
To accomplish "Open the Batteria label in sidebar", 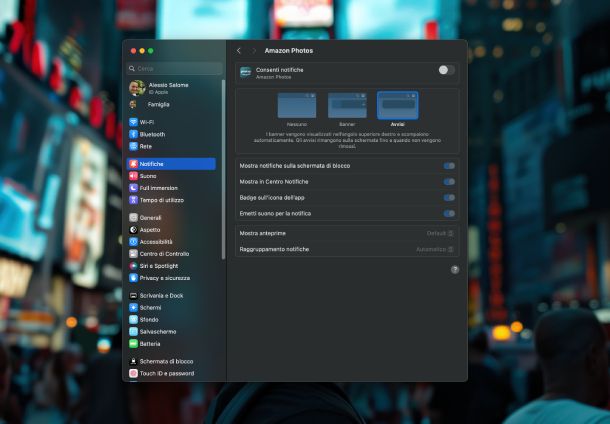I will click(150, 344).
